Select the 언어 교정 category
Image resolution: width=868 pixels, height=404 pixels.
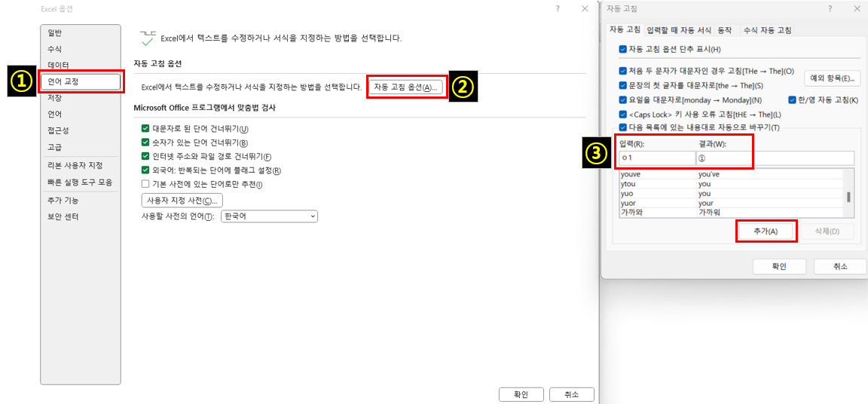[x=81, y=81]
